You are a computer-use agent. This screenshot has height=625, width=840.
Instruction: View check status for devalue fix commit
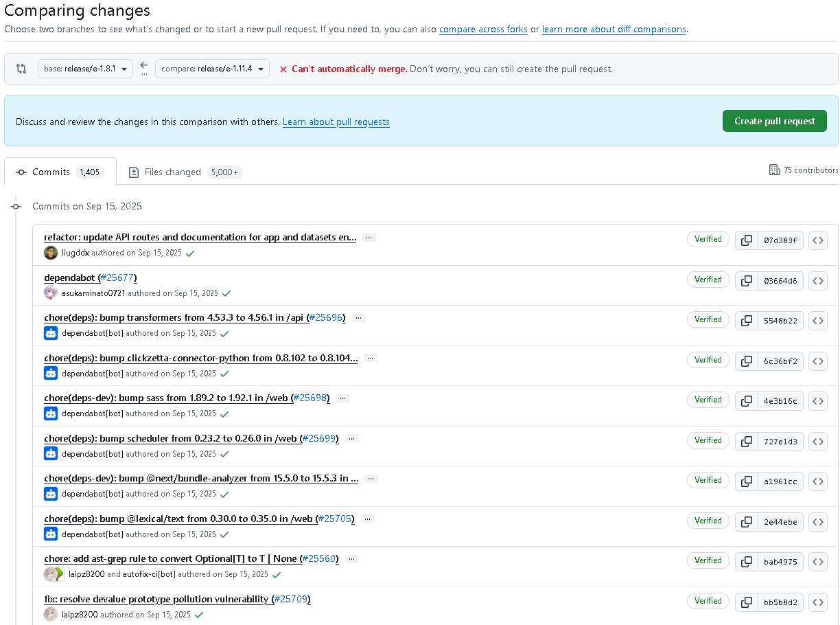pyautogui.click(x=199, y=615)
